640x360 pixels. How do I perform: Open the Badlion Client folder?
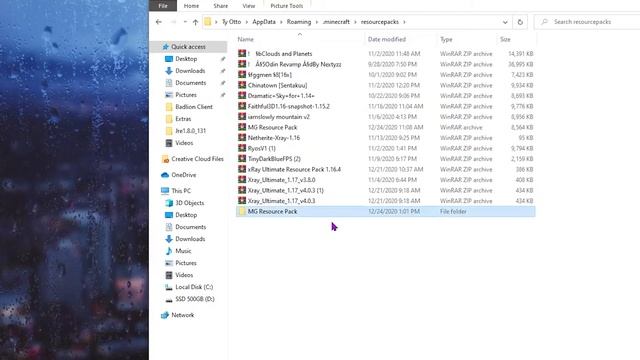(x=194, y=107)
